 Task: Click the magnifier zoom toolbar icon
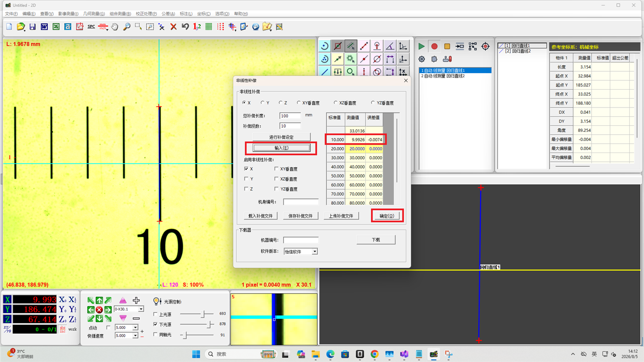pos(126,27)
